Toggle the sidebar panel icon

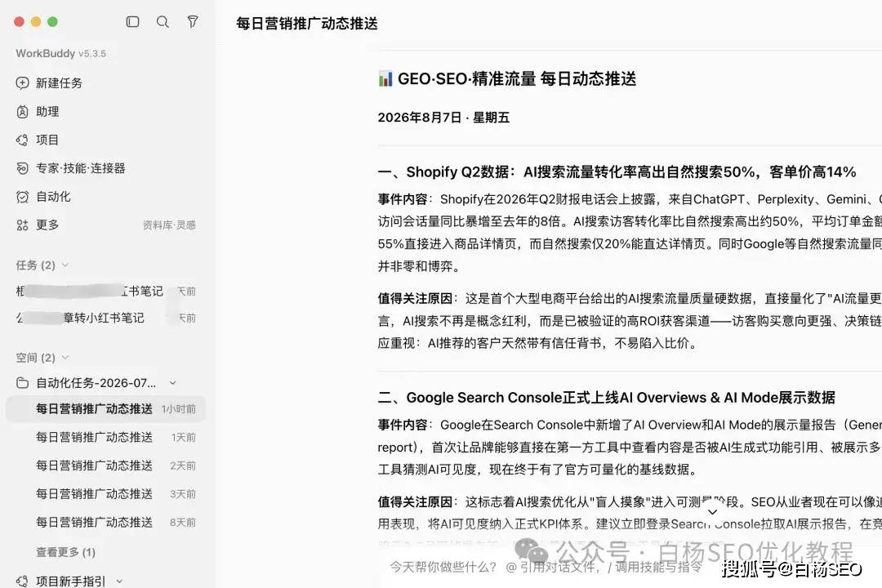[x=133, y=22]
